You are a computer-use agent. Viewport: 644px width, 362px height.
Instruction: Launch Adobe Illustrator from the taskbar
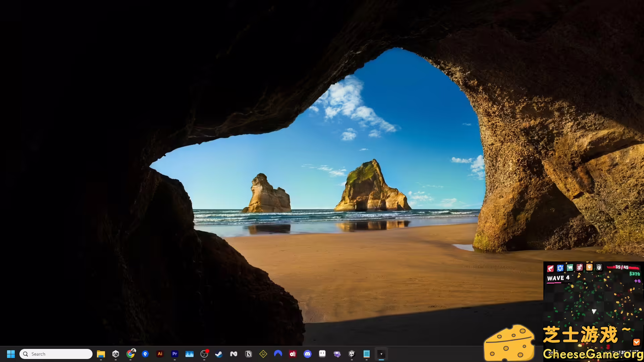160,354
